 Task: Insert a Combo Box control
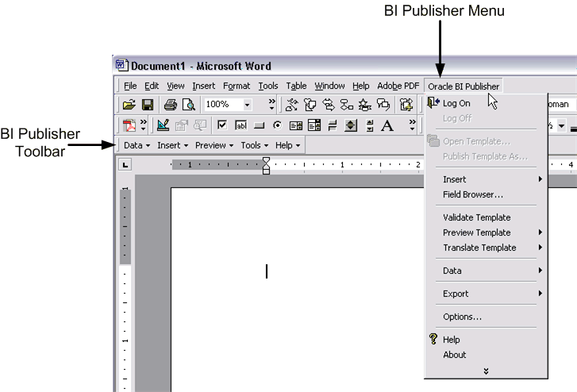[314, 125]
